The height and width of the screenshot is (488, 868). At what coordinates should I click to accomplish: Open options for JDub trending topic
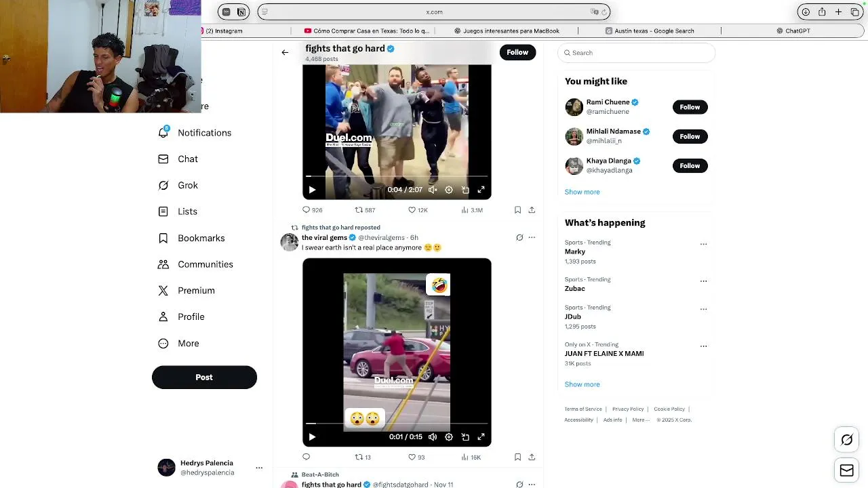703,309
